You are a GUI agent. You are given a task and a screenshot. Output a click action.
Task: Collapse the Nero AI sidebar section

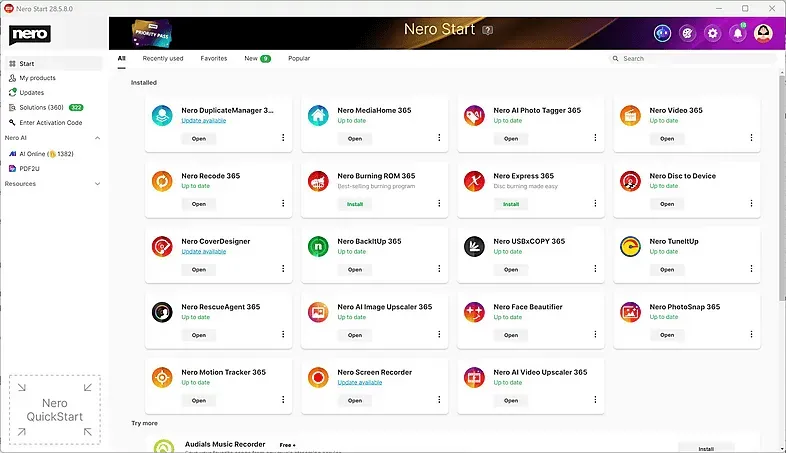97,138
